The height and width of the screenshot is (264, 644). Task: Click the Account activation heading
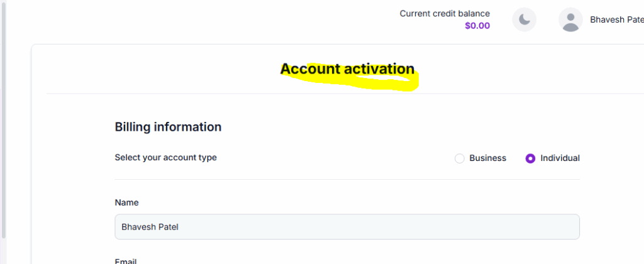[x=347, y=69]
